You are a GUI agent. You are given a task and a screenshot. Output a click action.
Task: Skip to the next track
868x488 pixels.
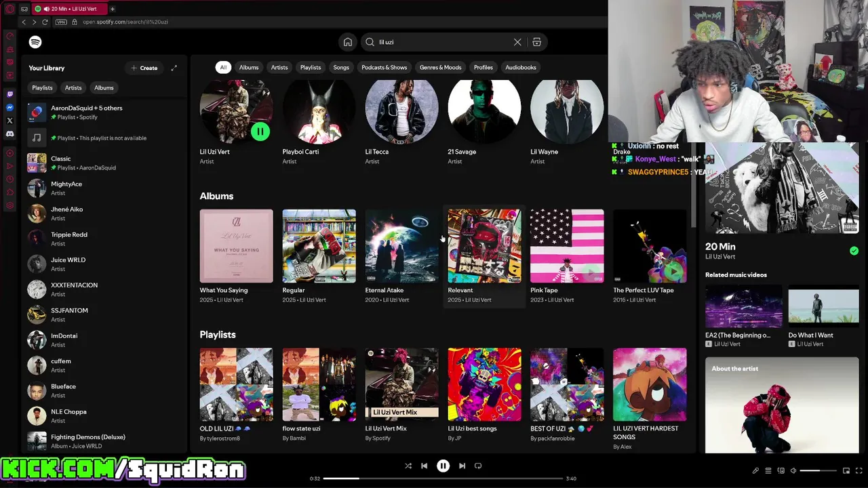pyautogui.click(x=462, y=466)
